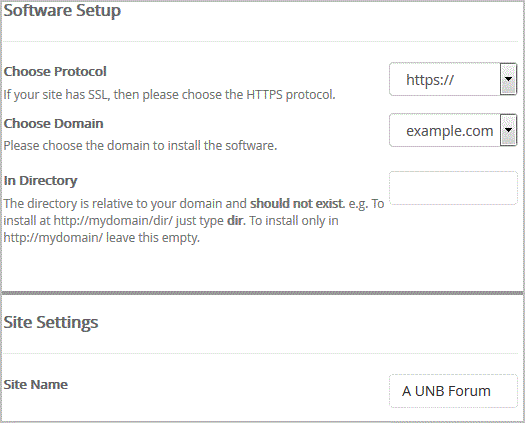
Task: Open the Choose Domain dropdown showing example.com
Action: (x=453, y=130)
